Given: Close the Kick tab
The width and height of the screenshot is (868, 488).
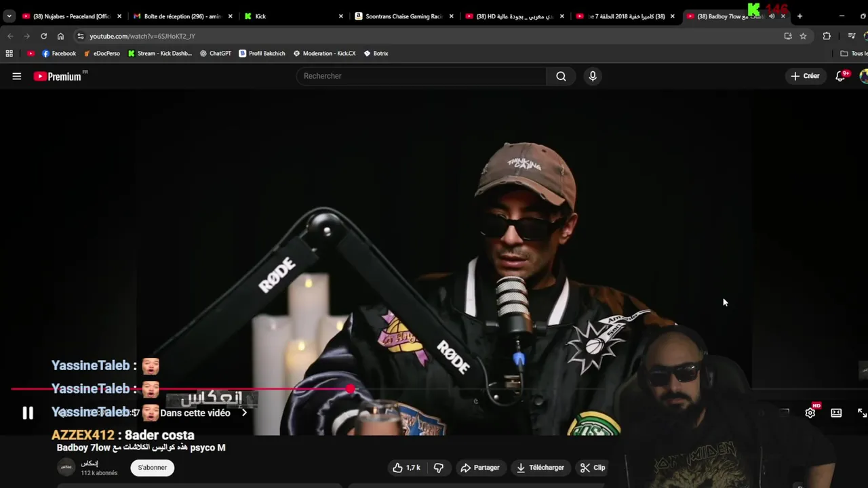Looking at the screenshot, I should click(340, 16).
